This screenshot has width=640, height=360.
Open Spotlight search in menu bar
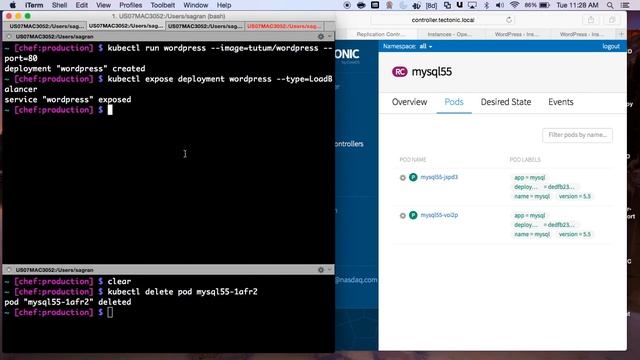[610, 5]
